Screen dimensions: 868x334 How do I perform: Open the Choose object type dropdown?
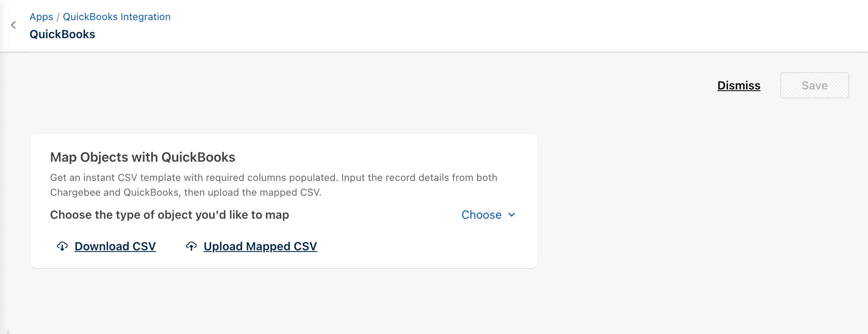(x=482, y=215)
